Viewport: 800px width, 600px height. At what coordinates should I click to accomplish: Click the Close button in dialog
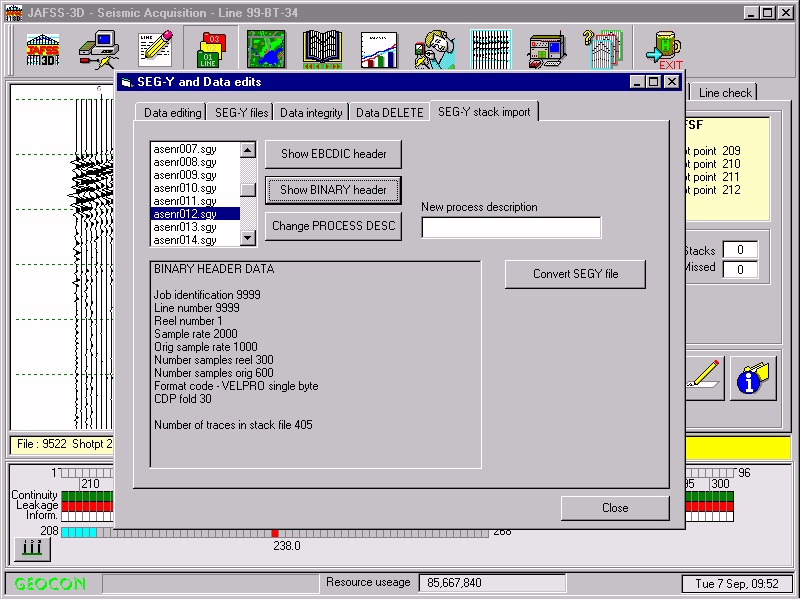615,508
